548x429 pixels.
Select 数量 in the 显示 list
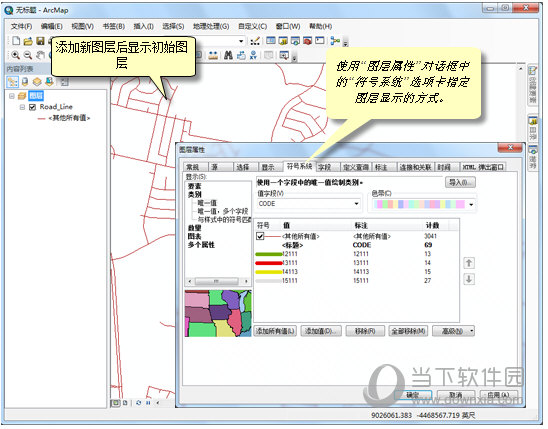(195, 228)
